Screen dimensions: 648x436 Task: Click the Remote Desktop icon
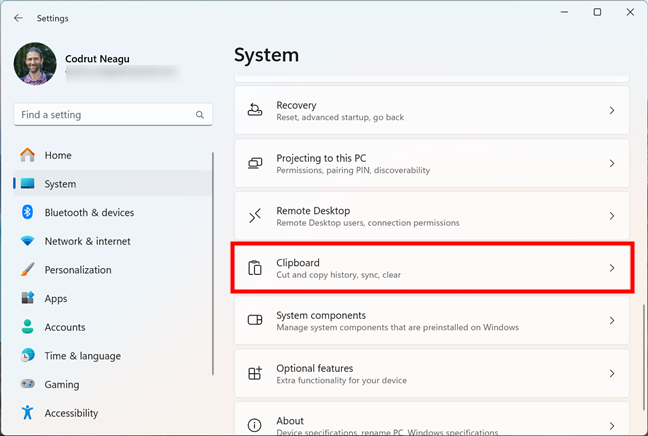coord(255,216)
